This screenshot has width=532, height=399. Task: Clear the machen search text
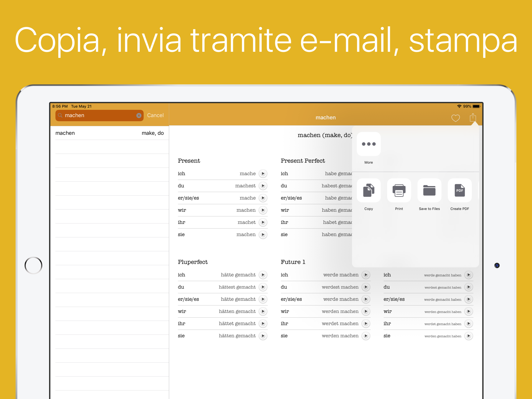coord(139,116)
